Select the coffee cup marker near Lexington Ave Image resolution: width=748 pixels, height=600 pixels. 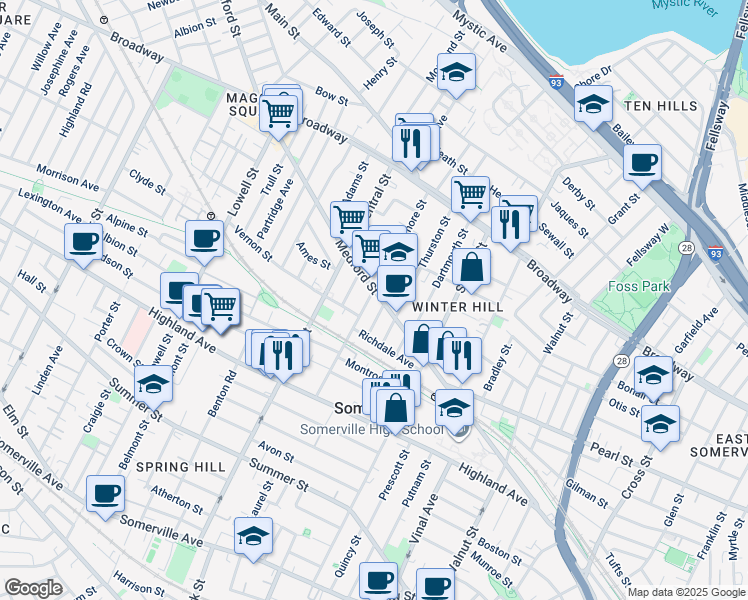(x=84, y=241)
